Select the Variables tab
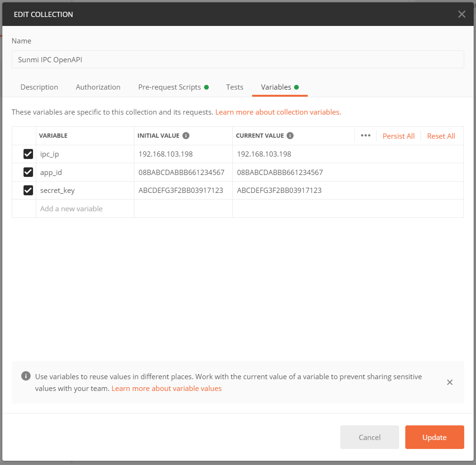This screenshot has width=476, height=465. (x=279, y=87)
